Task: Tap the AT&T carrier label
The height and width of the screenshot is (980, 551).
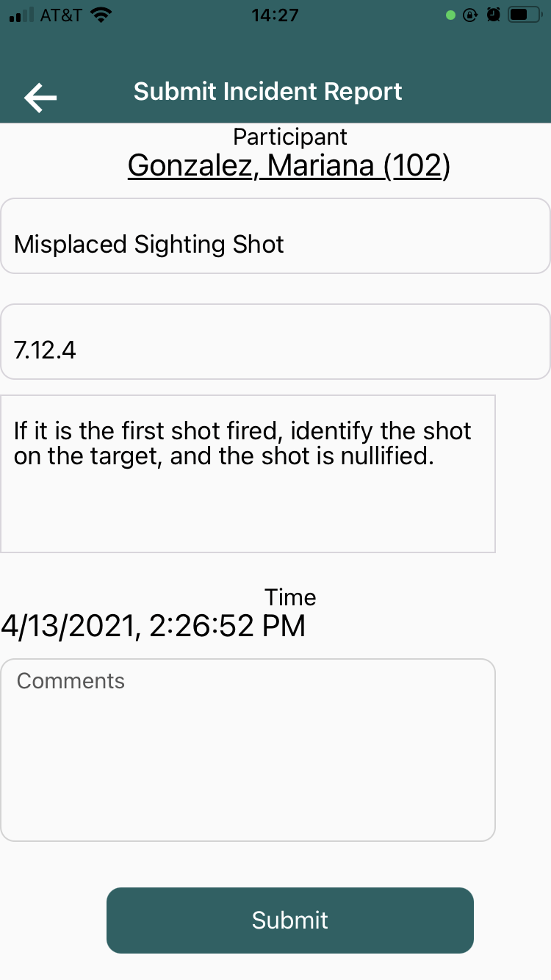Action: (61, 15)
